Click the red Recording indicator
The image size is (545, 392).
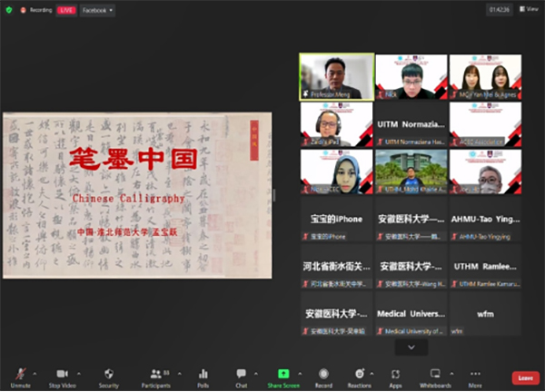click(36, 10)
